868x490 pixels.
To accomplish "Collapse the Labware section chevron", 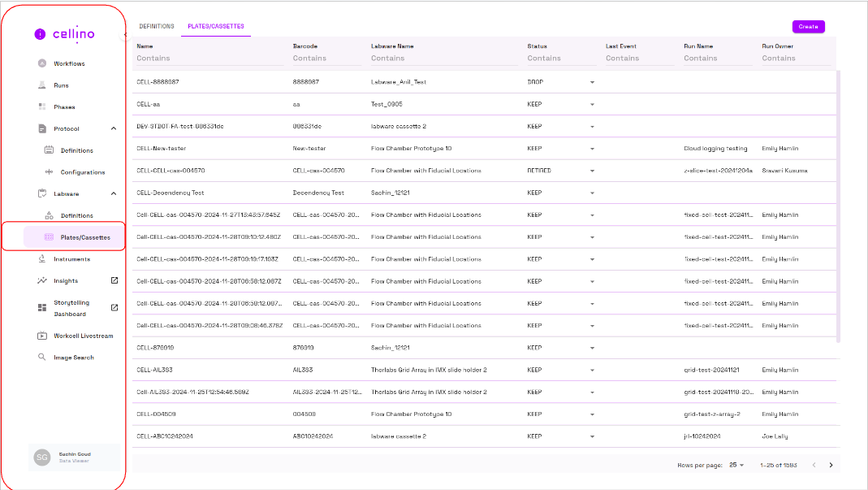I will click(114, 193).
